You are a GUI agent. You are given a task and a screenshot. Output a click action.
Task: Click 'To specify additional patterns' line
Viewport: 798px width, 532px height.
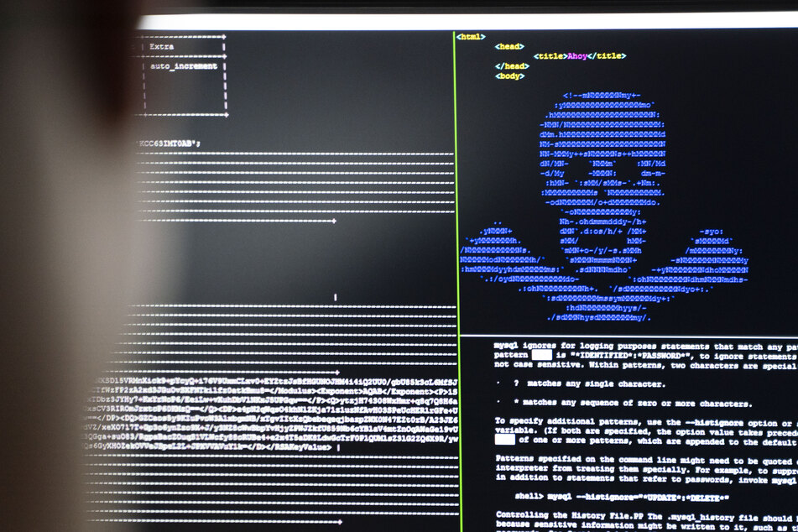tap(645, 422)
